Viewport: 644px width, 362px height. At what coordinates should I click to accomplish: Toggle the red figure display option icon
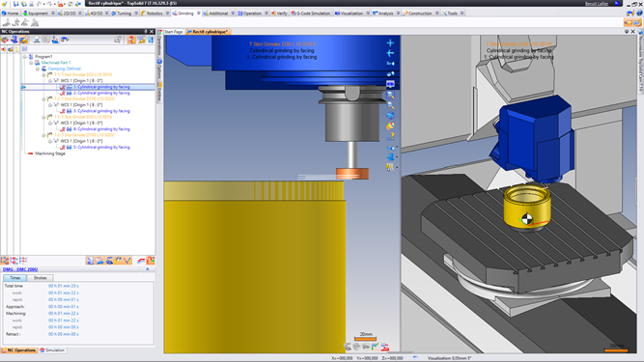[x=151, y=261]
